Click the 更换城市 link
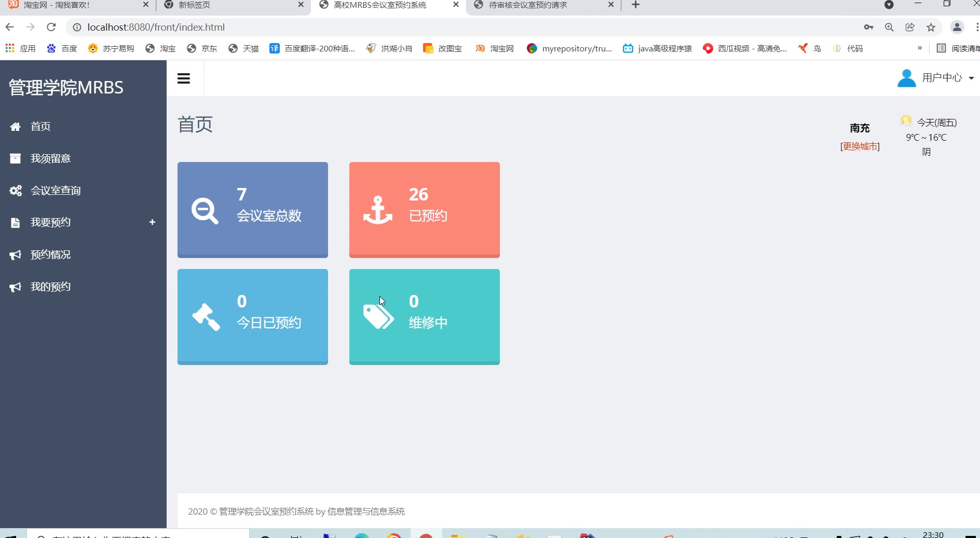The image size is (980, 538). 860,146
